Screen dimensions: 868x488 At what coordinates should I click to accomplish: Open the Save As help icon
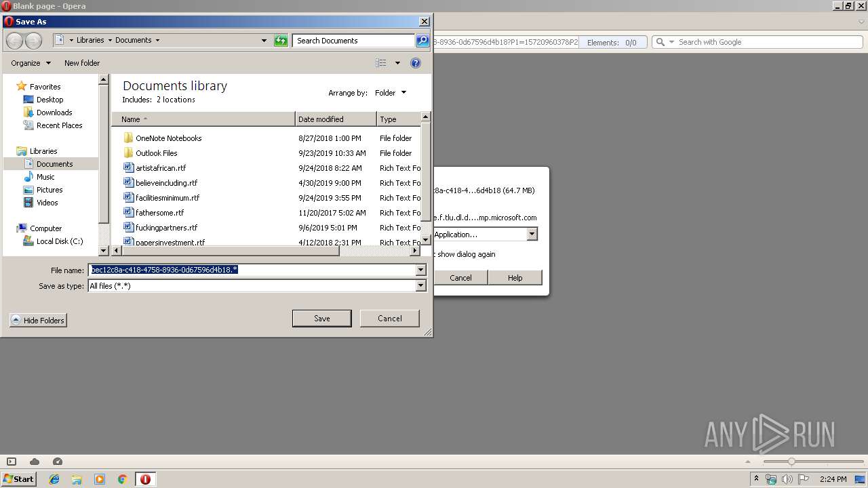[416, 63]
